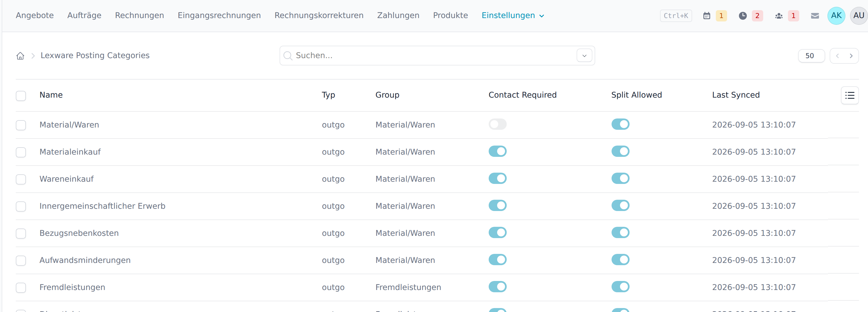Sort by Name column header
Image resolution: width=868 pixels, height=312 pixels.
point(51,95)
